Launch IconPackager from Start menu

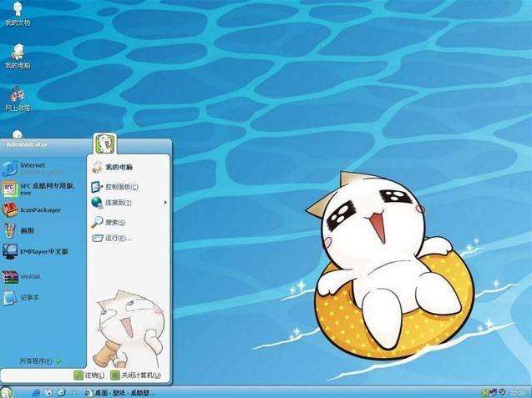(x=38, y=209)
